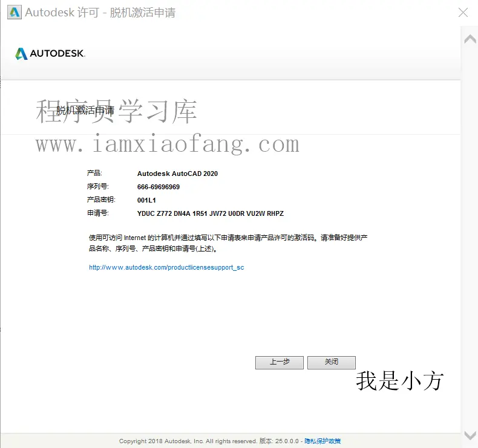Click the 产品 label
The width and height of the screenshot is (478, 448).
(x=94, y=173)
